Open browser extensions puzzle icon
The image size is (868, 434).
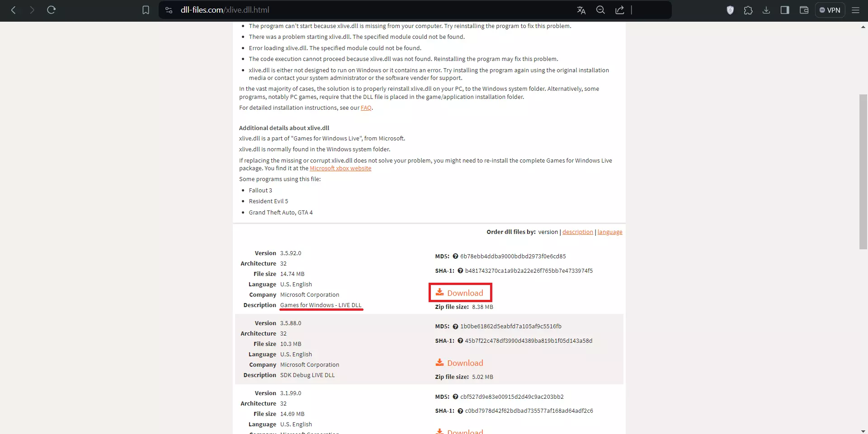point(748,10)
